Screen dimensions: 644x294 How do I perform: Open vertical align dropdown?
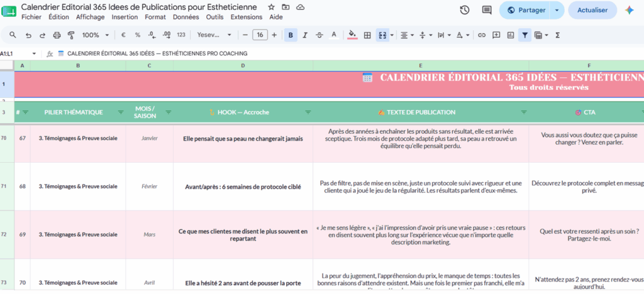coord(425,35)
